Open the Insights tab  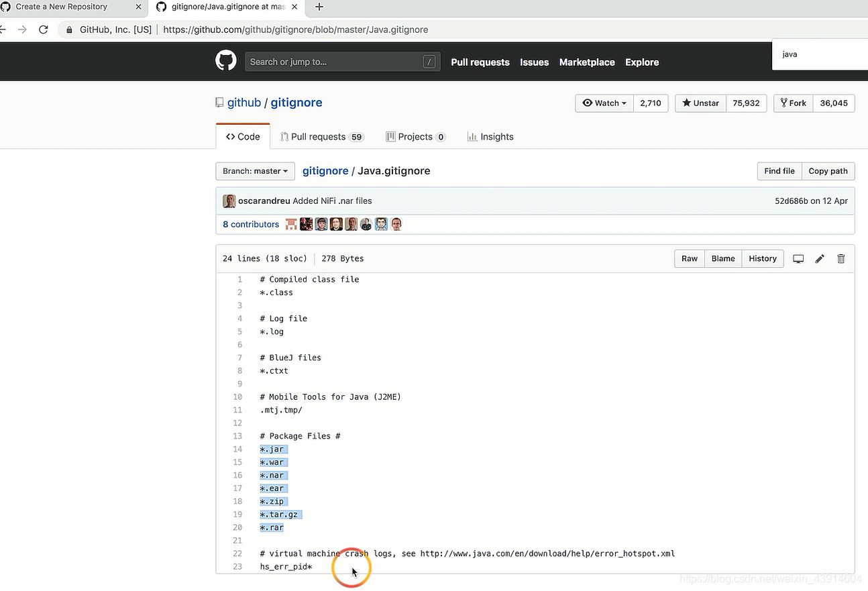click(490, 137)
